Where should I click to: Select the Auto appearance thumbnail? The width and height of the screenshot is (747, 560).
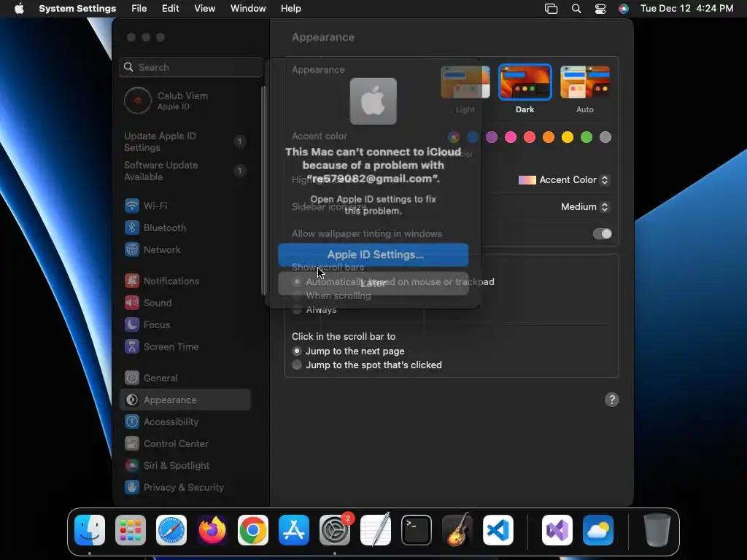pos(585,82)
